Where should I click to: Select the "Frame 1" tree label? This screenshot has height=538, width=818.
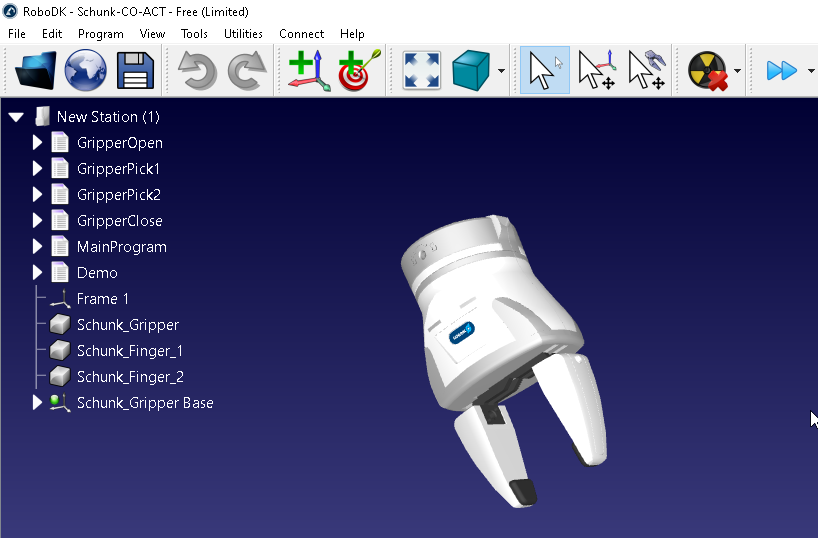pos(102,299)
